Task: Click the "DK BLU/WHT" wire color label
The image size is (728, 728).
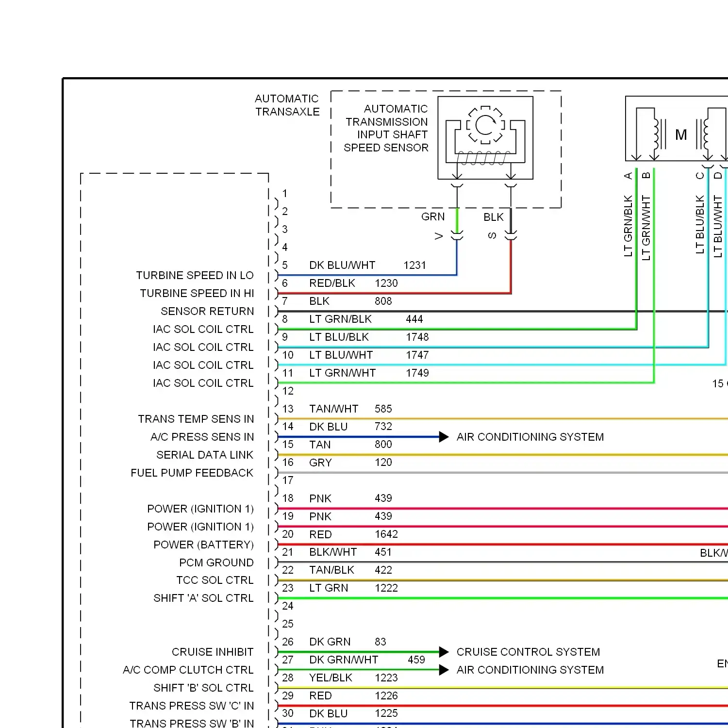Action: [342, 265]
